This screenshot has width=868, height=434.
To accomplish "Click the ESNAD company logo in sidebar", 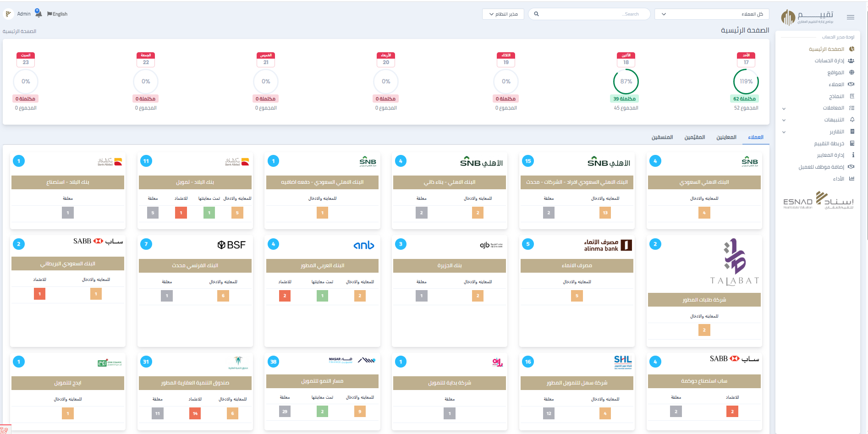I will pyautogui.click(x=819, y=201).
